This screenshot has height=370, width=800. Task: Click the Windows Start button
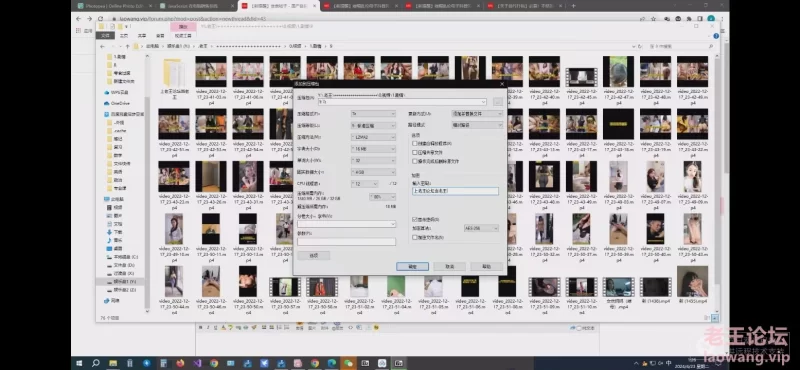[x=79, y=363]
